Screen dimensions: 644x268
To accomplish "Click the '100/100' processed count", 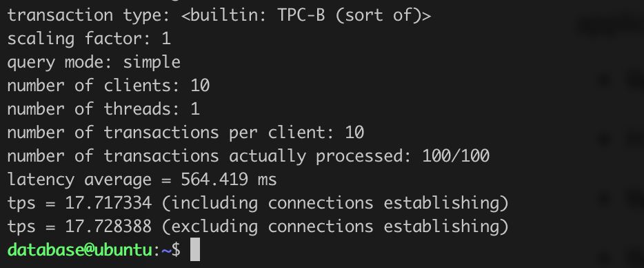I will [x=456, y=156].
